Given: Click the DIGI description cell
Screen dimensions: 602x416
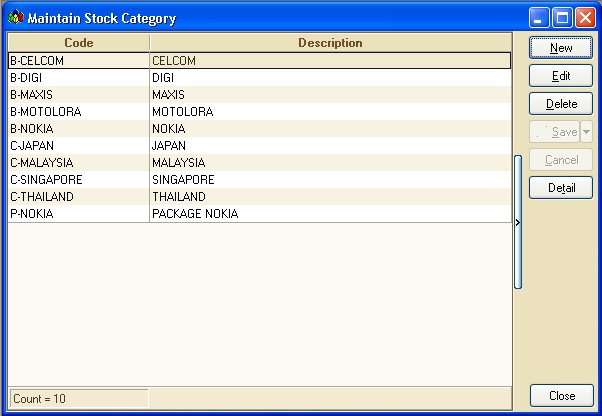Looking at the screenshot, I should coord(330,78).
